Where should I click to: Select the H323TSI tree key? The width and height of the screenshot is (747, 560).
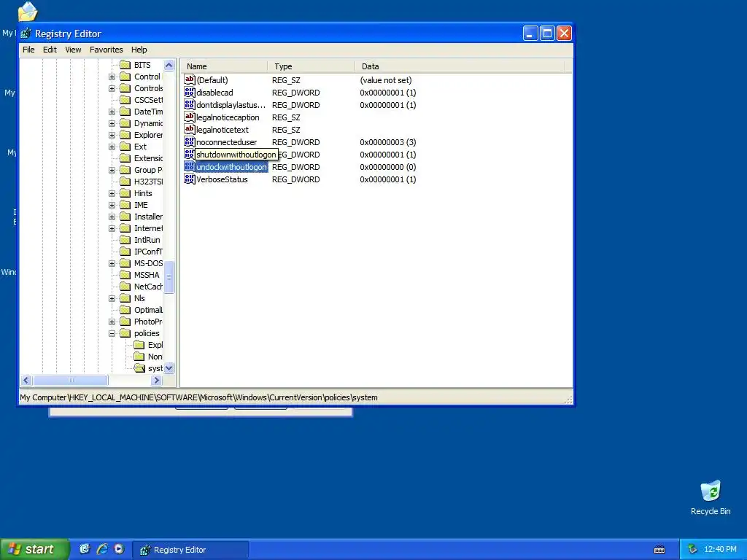point(148,182)
